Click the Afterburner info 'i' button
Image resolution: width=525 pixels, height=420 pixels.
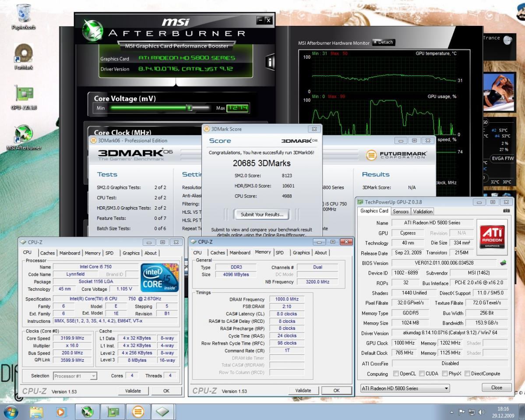click(270, 62)
